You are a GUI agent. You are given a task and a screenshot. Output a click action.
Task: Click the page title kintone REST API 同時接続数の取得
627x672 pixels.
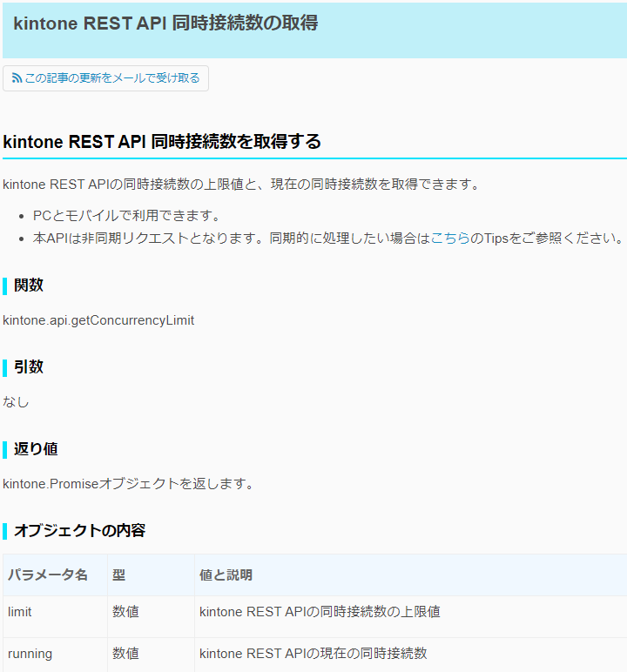[165, 24]
